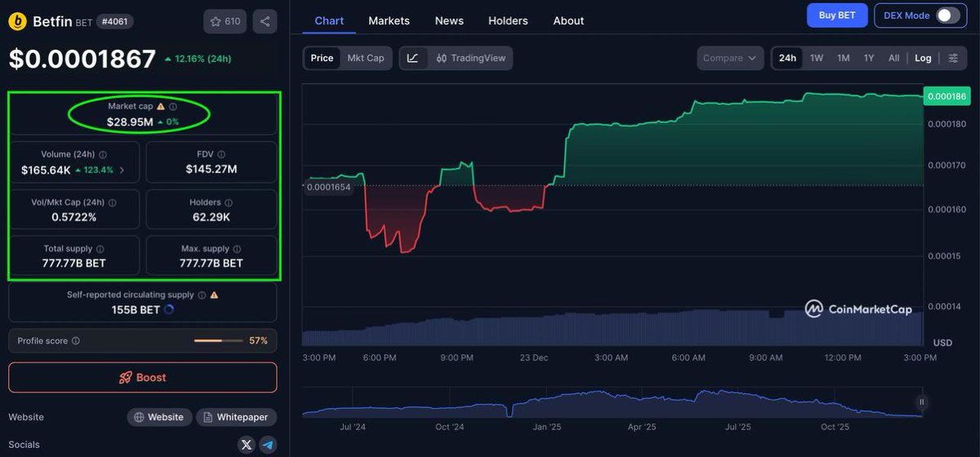Open the Website link

[x=159, y=417]
